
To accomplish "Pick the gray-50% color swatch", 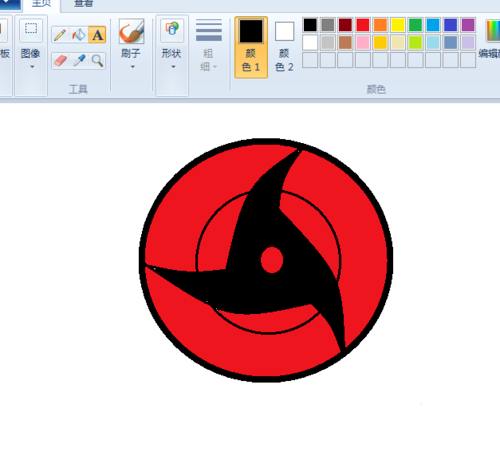I will click(x=328, y=25).
